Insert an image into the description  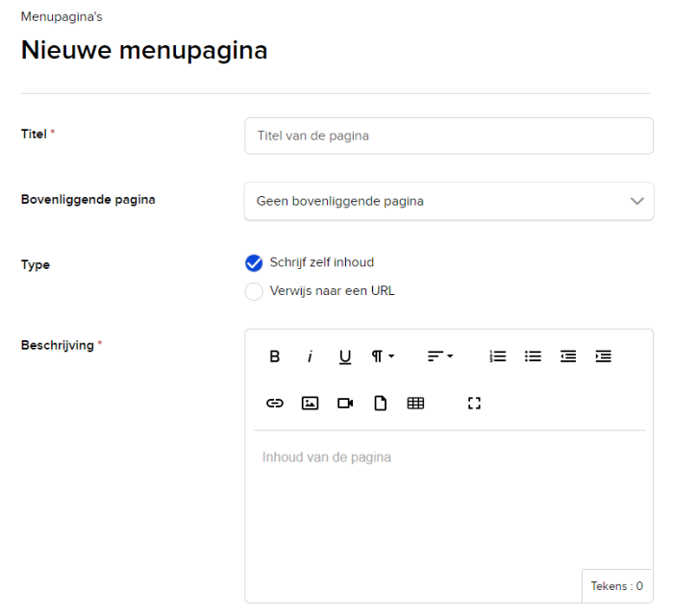point(310,404)
